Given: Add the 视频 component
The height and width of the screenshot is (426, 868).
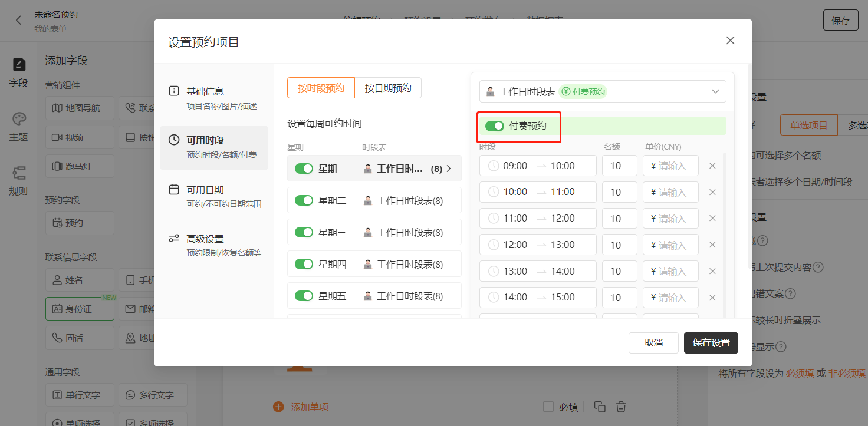Looking at the screenshot, I should (x=80, y=137).
